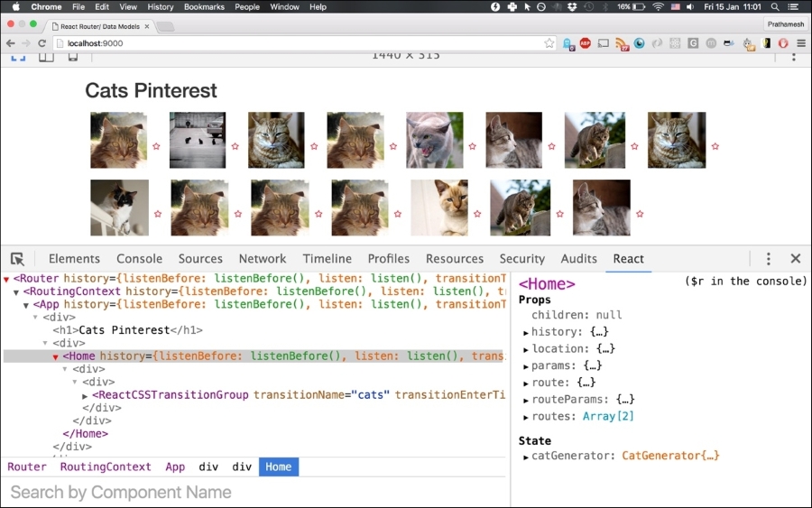Screen dimensions: 812x508
Task: Open the Sources tab
Action: point(200,258)
